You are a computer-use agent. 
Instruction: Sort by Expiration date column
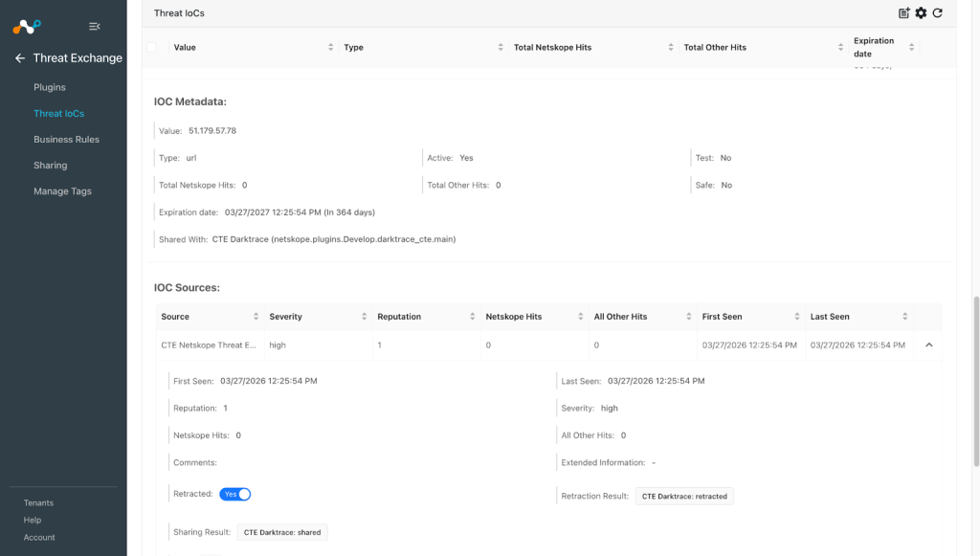coord(911,48)
